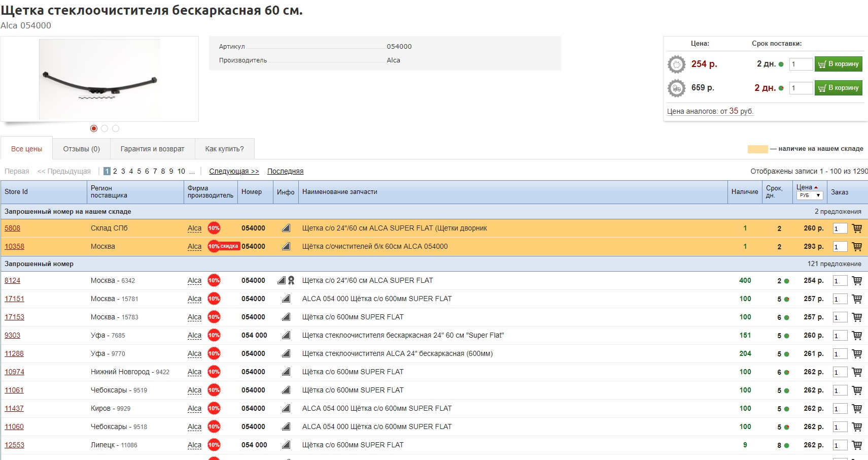Viewport: 868px width, 460px height.
Task: Sort by Цена column header
Action: point(805,187)
